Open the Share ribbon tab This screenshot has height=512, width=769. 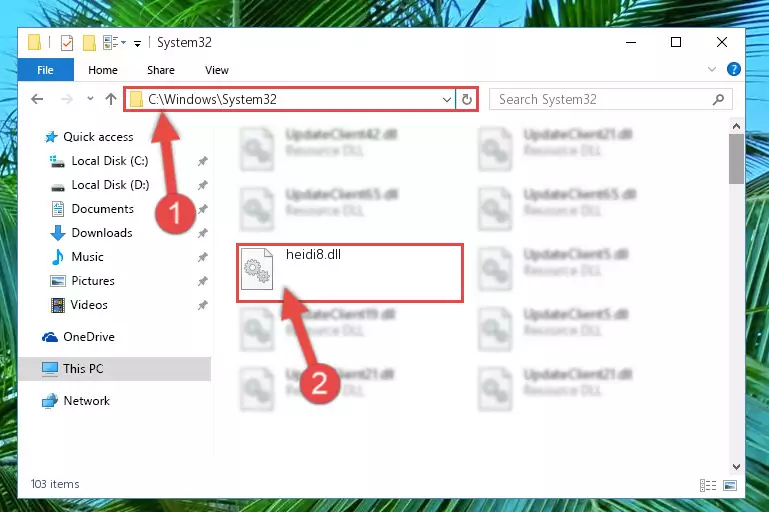click(160, 70)
